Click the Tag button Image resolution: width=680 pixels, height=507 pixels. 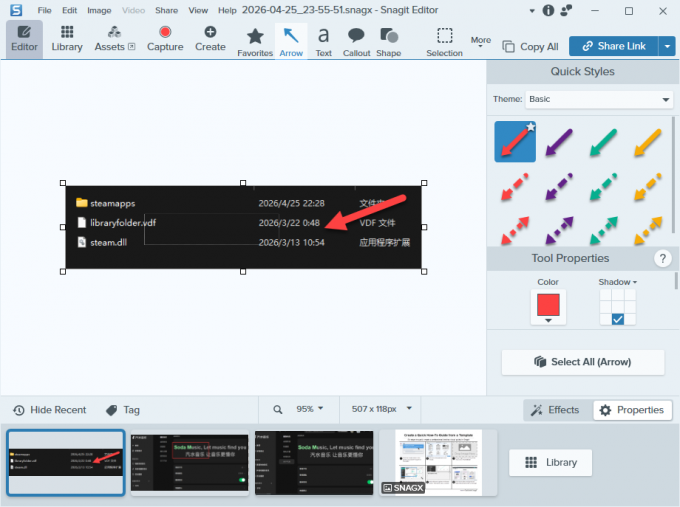(x=123, y=410)
